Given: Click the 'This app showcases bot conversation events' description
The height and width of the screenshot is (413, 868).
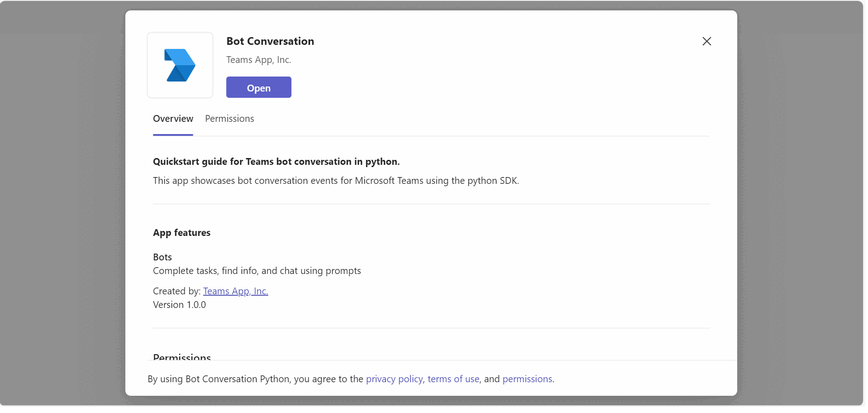Looking at the screenshot, I should [x=336, y=181].
